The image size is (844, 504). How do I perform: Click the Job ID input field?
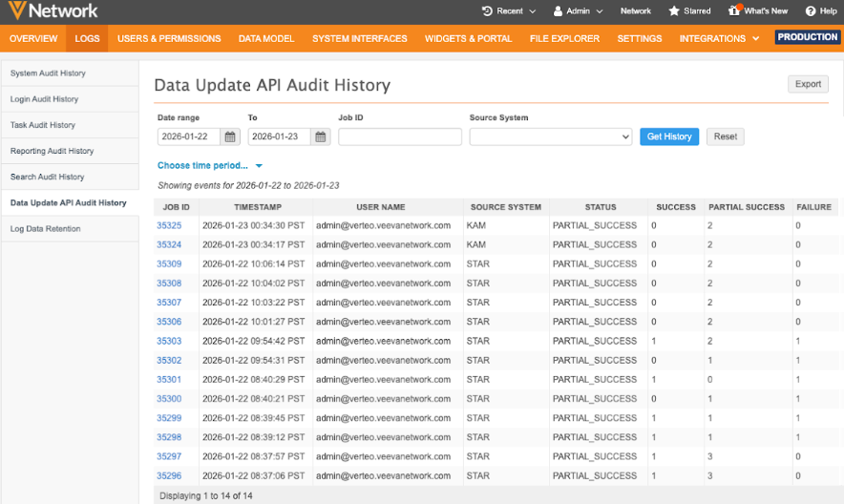coord(399,136)
